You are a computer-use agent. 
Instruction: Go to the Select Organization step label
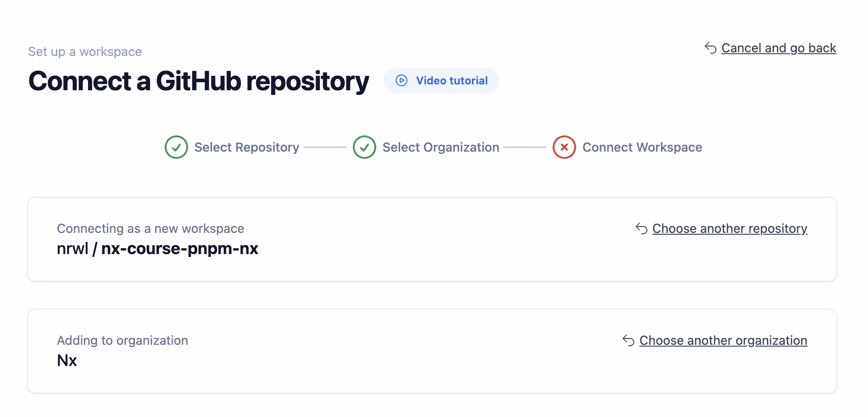441,147
